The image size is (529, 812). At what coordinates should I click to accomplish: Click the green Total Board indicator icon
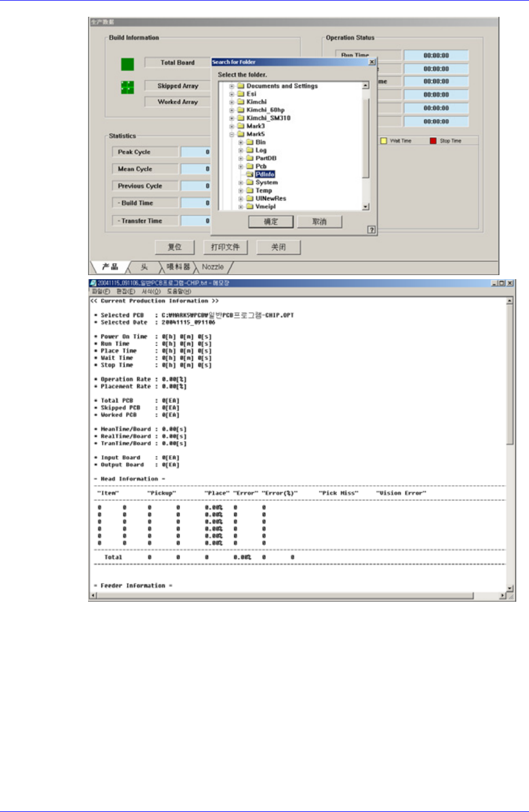[127, 64]
